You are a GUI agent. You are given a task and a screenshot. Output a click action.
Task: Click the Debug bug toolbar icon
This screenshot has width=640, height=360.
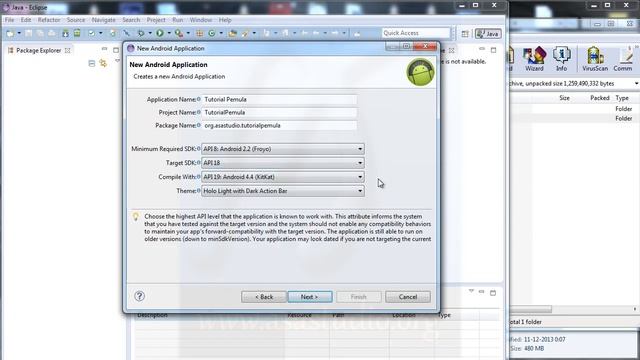click(141, 33)
